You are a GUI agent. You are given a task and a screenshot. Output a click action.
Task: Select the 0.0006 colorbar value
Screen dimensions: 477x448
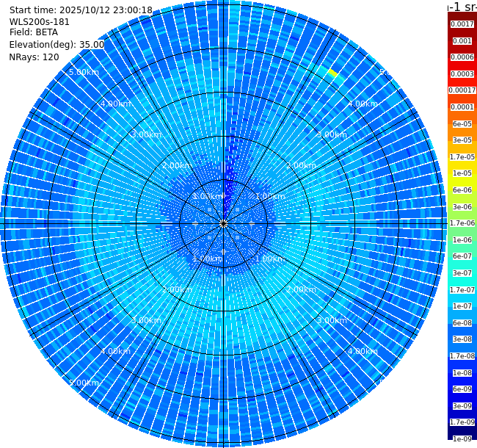click(462, 57)
